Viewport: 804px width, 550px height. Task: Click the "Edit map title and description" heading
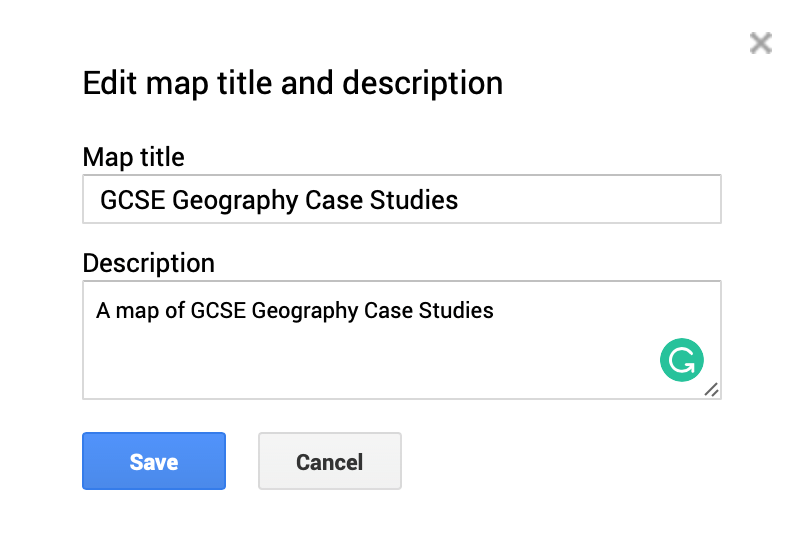click(x=292, y=83)
